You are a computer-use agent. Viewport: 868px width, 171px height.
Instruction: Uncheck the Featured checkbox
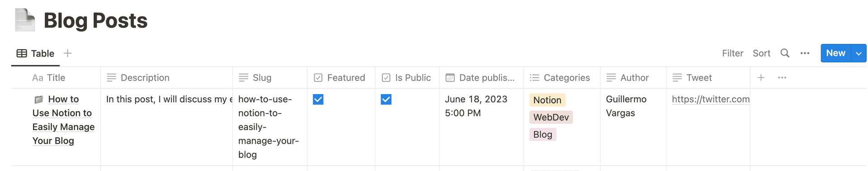pos(318,100)
